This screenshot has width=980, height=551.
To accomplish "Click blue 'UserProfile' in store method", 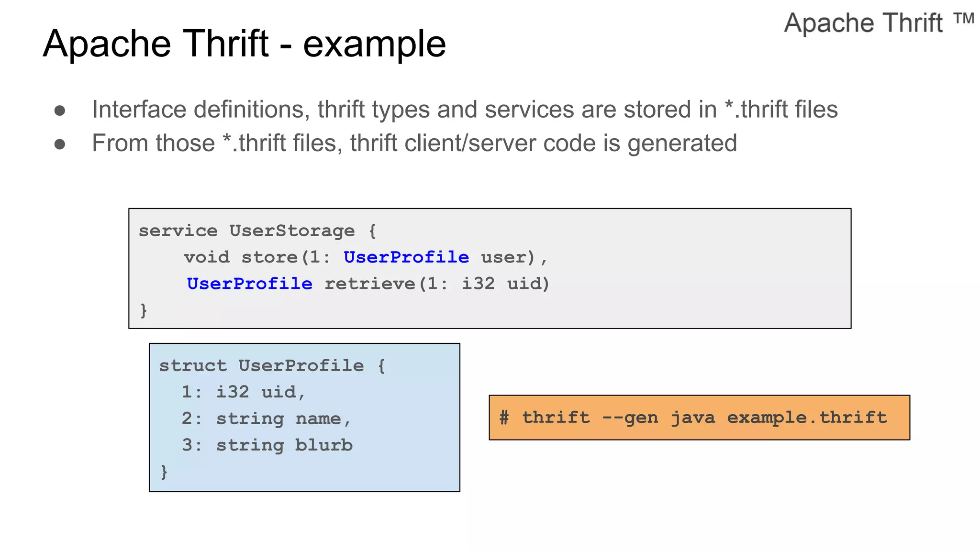I will [406, 257].
